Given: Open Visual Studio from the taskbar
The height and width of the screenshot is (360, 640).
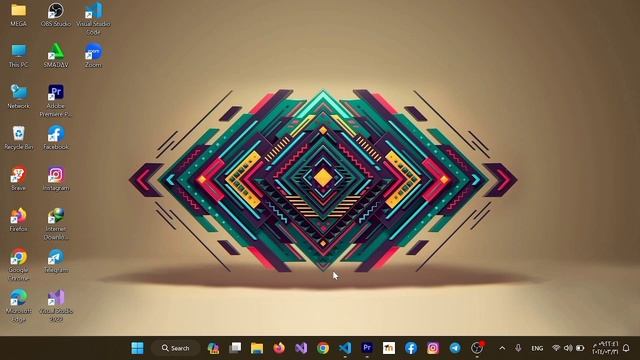Looking at the screenshot, I should click(x=301, y=348).
